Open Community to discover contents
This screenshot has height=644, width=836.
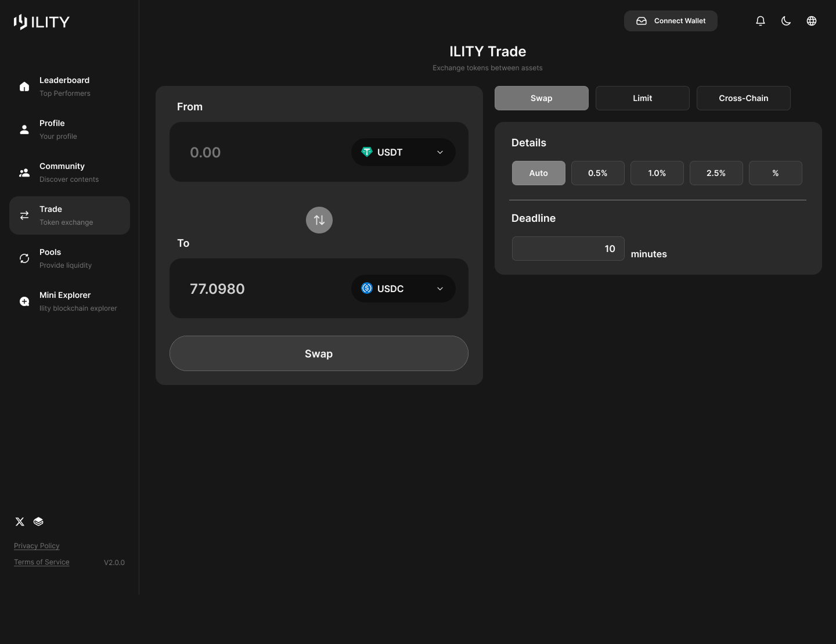tap(62, 172)
